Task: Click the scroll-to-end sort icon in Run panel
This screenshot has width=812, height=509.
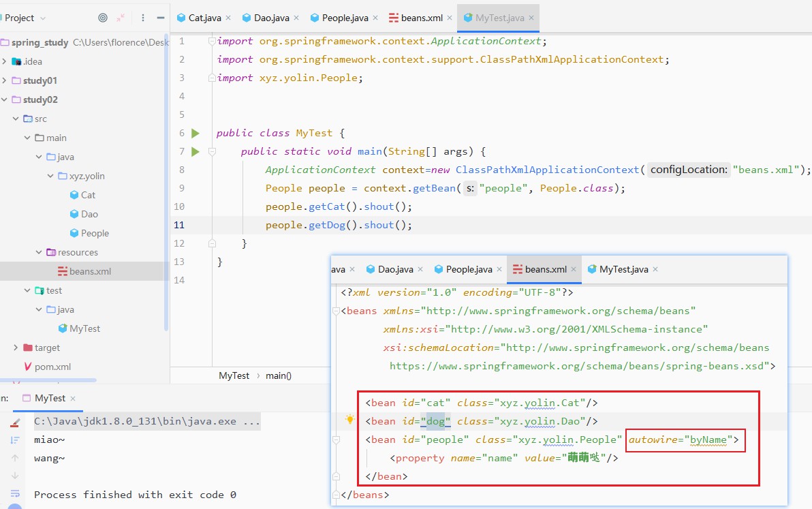Action: click(x=15, y=440)
